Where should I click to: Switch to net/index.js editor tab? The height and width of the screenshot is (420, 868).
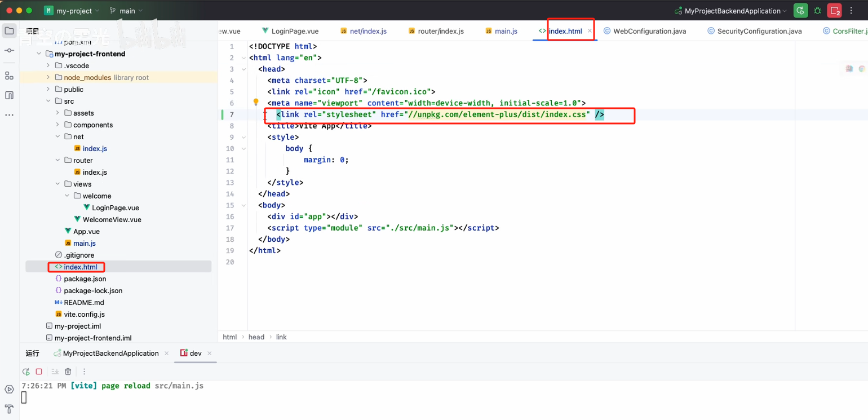pyautogui.click(x=364, y=31)
